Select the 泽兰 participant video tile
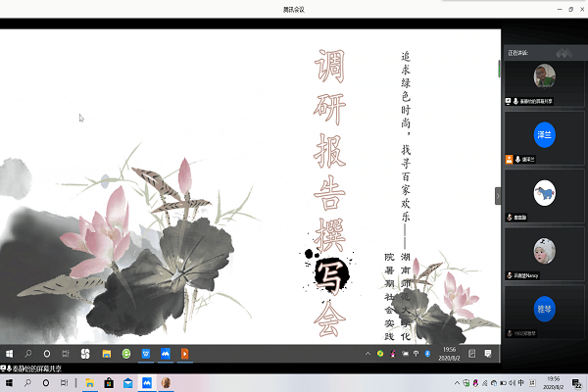Screen dimensions: 588x392 (x=545, y=135)
